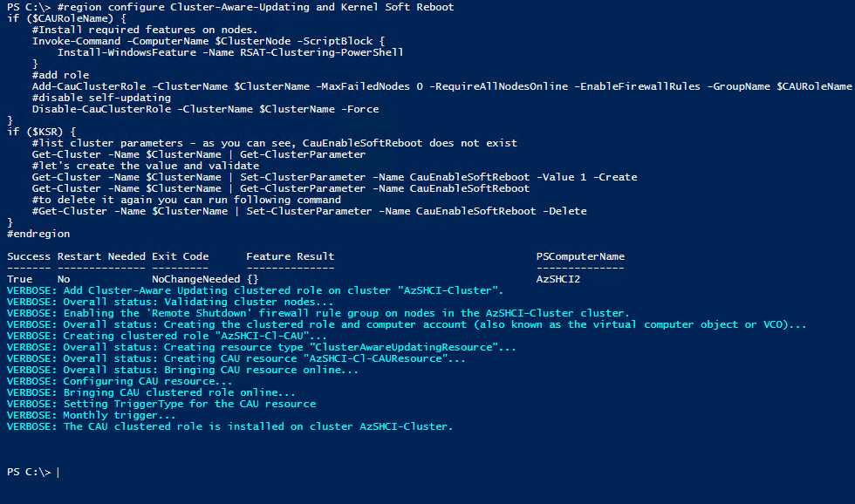855x504 pixels.
Task: Click the Restart Needed column header
Action: (101, 256)
